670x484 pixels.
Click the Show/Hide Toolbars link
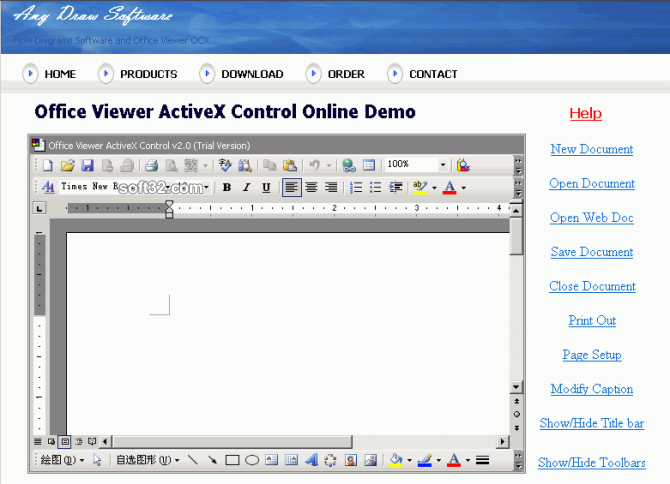592,462
